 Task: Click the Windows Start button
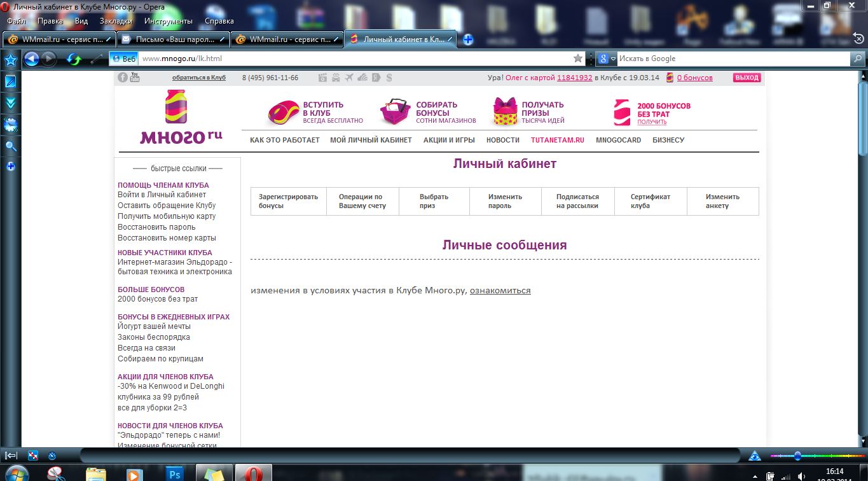pyautogui.click(x=17, y=473)
